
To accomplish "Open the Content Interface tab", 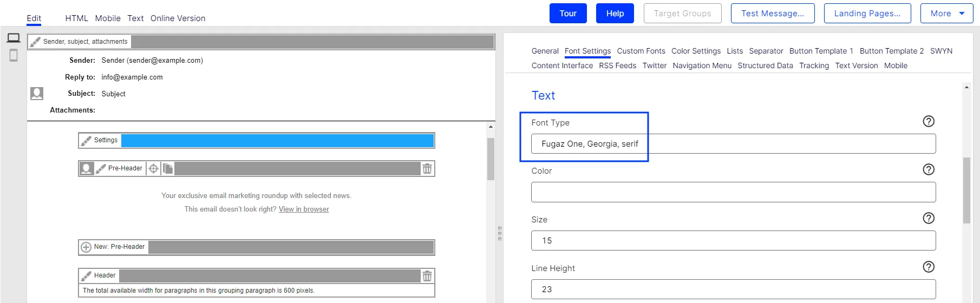I will [x=562, y=65].
